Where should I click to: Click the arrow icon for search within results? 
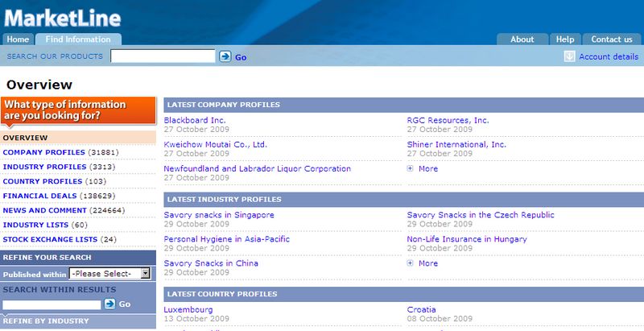tap(109, 304)
